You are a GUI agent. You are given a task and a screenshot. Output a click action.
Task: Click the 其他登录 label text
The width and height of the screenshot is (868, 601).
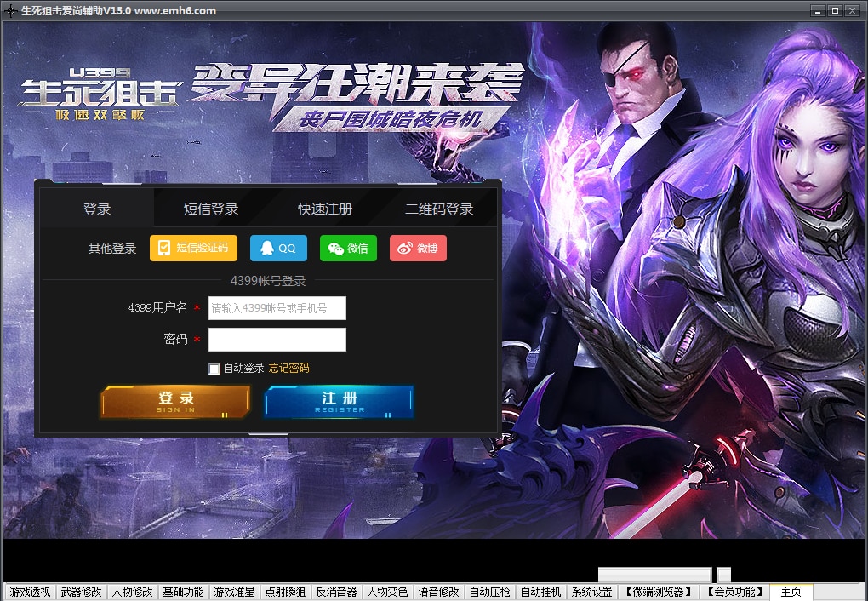tap(112, 249)
